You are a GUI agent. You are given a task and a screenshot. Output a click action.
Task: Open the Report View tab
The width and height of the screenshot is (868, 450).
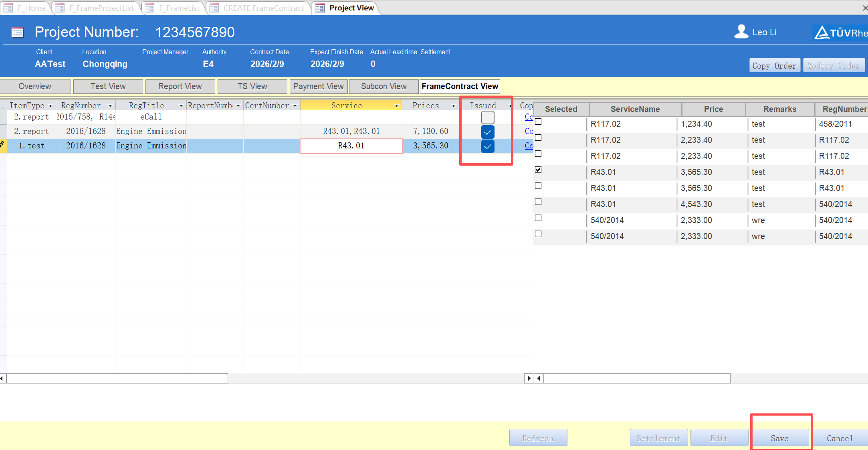coord(180,86)
